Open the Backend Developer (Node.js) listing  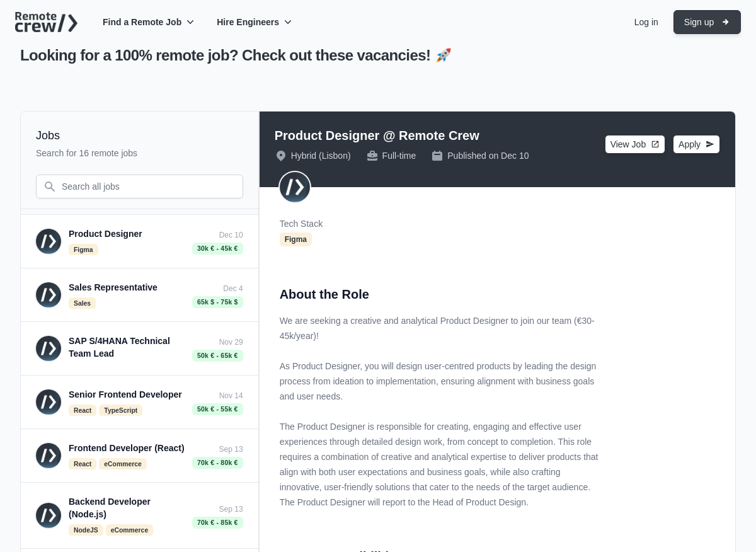point(139,515)
